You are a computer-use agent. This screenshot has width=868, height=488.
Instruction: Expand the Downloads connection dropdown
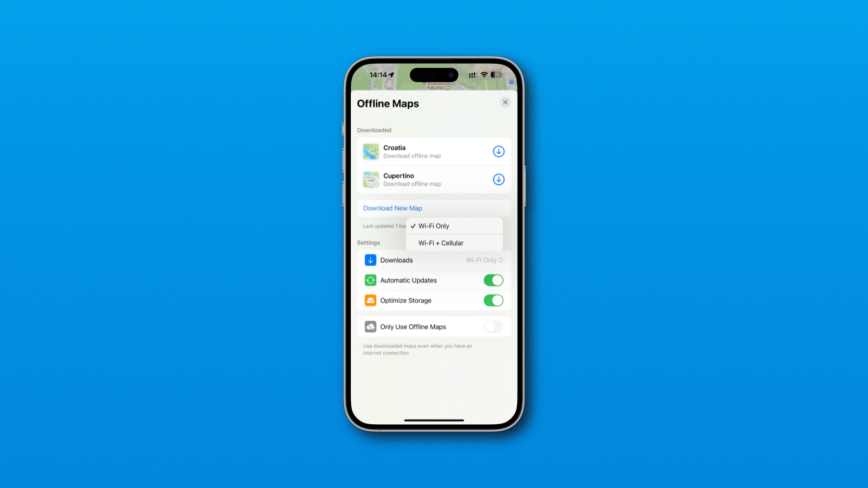tap(484, 260)
